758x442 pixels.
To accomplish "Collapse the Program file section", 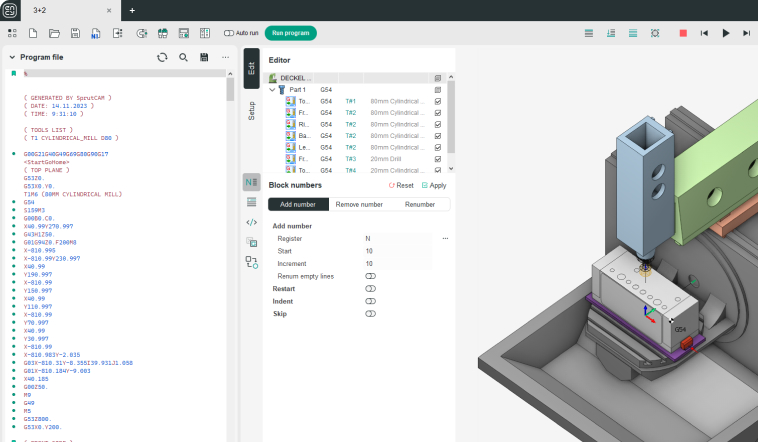I will point(12,57).
